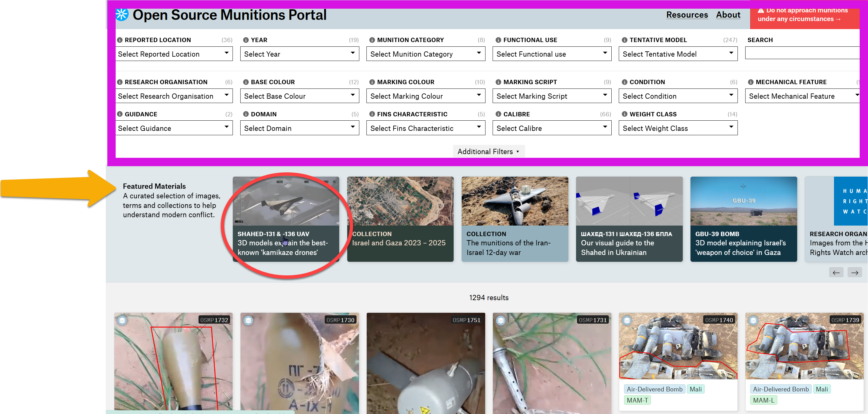Click layers icon on OSMP1732 image
Screen dimensions: 868x414
point(122,320)
